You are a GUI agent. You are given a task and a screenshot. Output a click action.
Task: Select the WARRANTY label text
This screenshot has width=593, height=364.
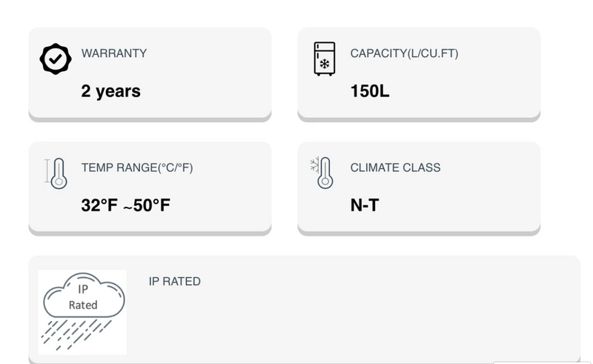point(113,53)
